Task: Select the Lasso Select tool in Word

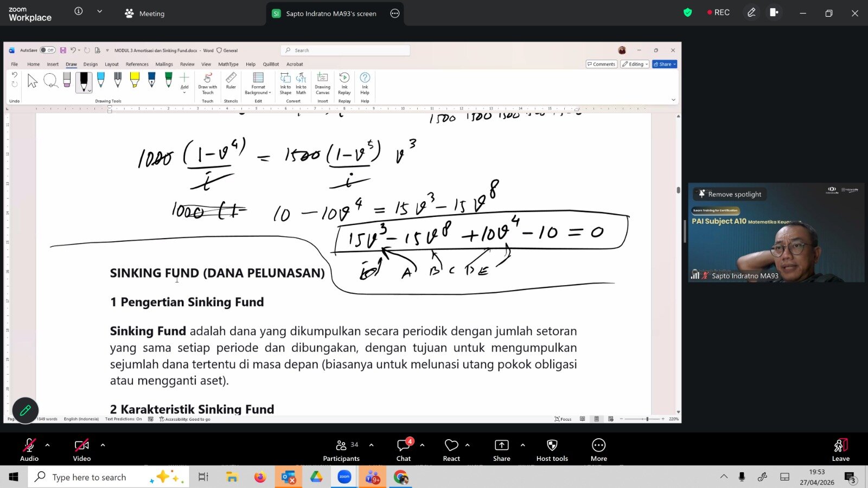Action: click(50, 81)
